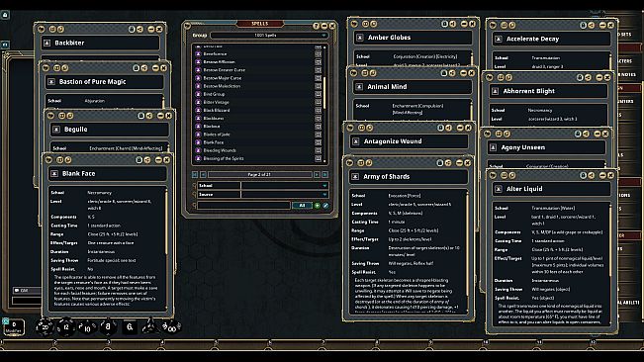Toggle lock on Agony Unseen window
Viewport: 644px width, 362px height.
tap(578, 134)
